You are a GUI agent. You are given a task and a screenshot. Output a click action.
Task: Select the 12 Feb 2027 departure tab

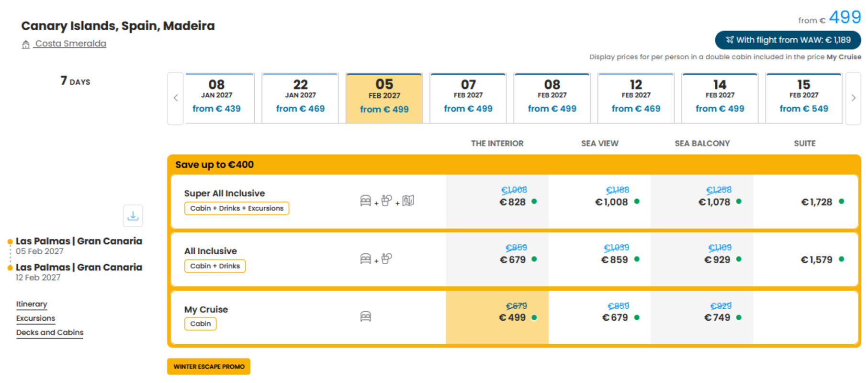click(x=636, y=98)
